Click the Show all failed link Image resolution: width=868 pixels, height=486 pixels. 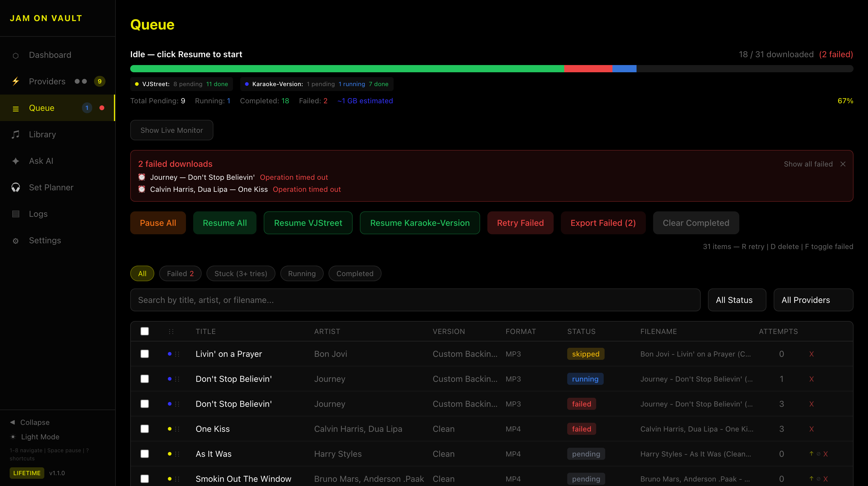pyautogui.click(x=808, y=164)
